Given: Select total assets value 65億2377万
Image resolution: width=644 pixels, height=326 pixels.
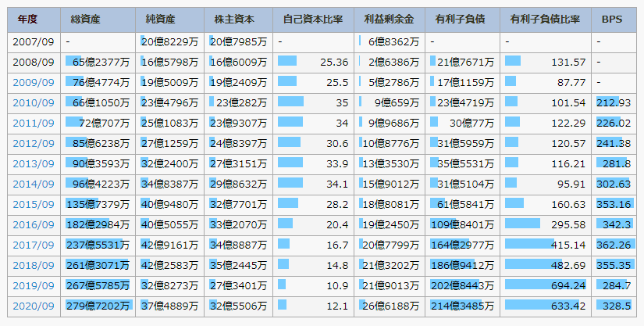Looking at the screenshot, I should (x=101, y=63).
